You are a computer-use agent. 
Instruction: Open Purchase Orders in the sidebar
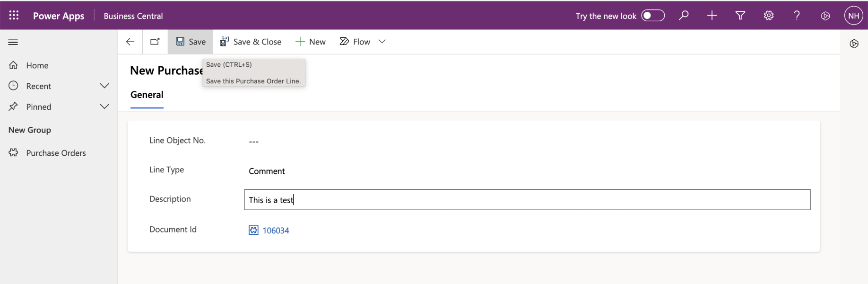coord(56,153)
